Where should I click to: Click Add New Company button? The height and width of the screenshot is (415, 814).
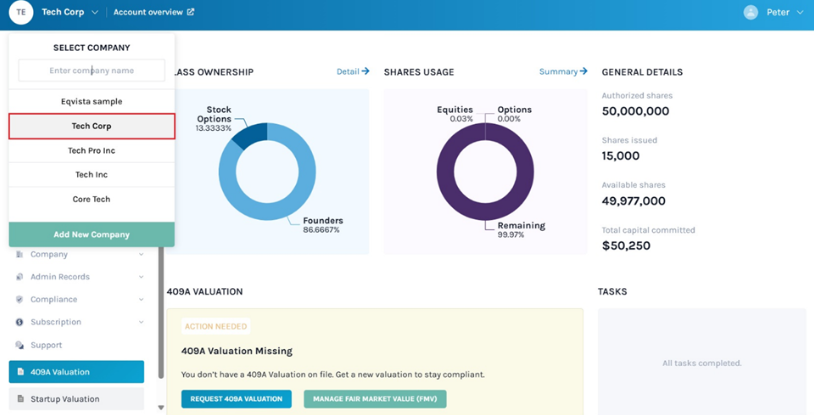[92, 235]
